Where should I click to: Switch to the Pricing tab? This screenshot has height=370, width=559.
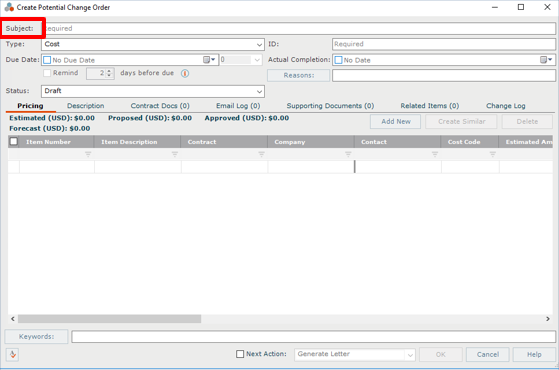coord(30,106)
